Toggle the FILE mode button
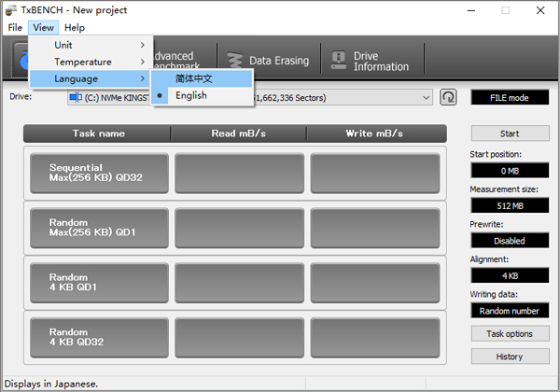 click(x=510, y=97)
